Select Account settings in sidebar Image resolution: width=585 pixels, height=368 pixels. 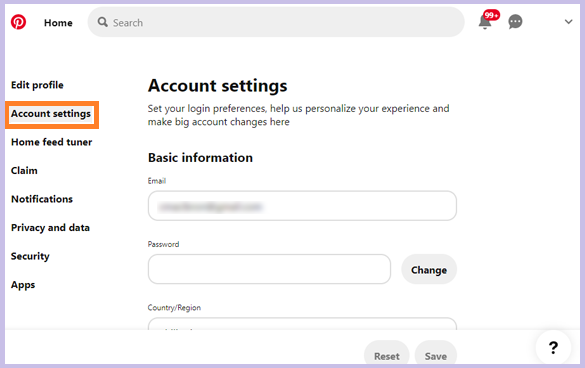tap(51, 114)
